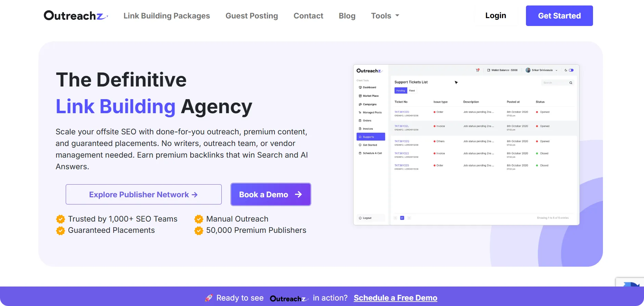Expand the Tools dropdown menu
Image resolution: width=644 pixels, height=306 pixels.
(x=385, y=16)
